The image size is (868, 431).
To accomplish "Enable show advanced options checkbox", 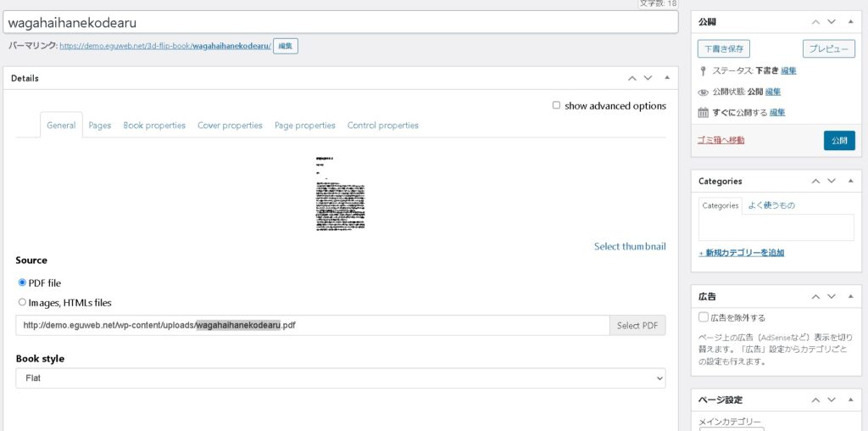I will 556,106.
